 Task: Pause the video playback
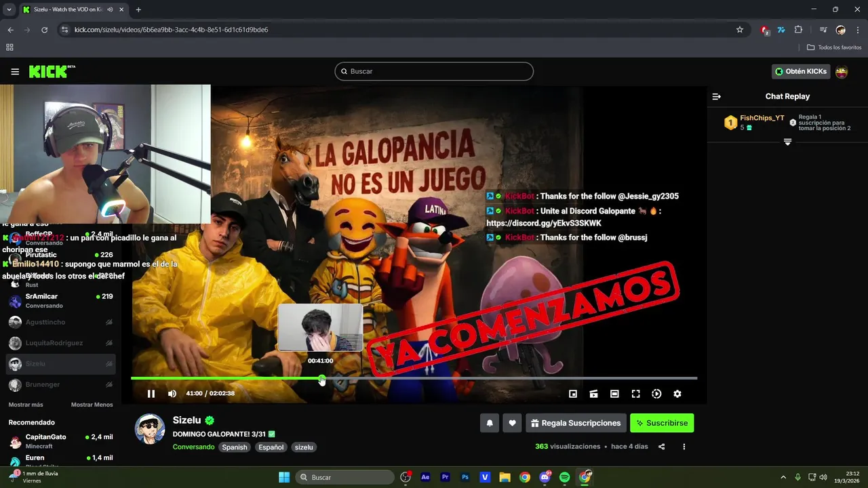151,394
